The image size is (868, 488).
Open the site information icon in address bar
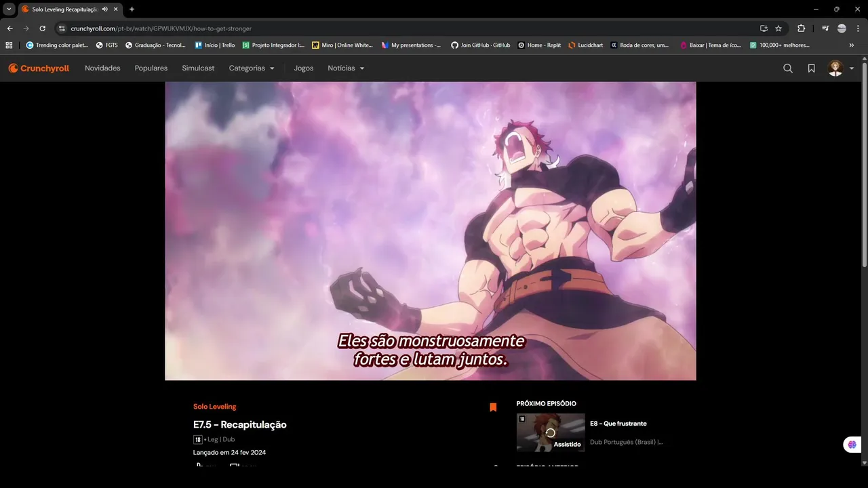coord(61,28)
